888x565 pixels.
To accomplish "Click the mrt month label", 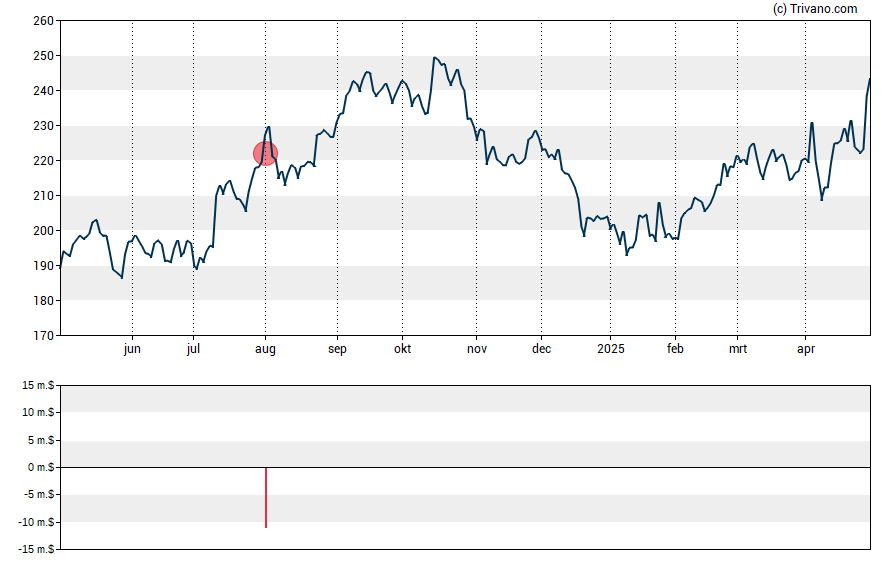I will pos(737,349).
